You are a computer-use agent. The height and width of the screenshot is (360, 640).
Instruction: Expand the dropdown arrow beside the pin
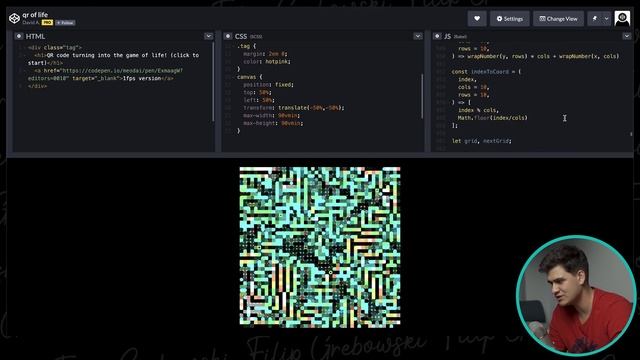(607, 18)
